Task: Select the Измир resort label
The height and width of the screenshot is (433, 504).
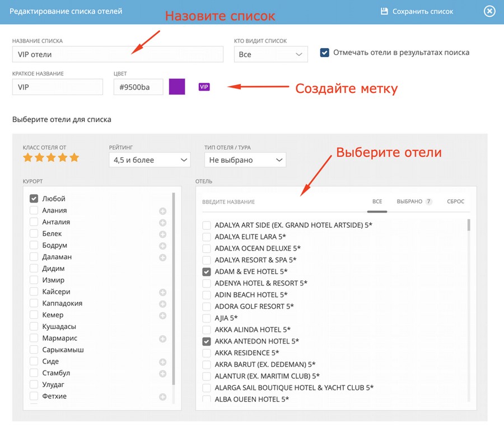Action: 53,280
